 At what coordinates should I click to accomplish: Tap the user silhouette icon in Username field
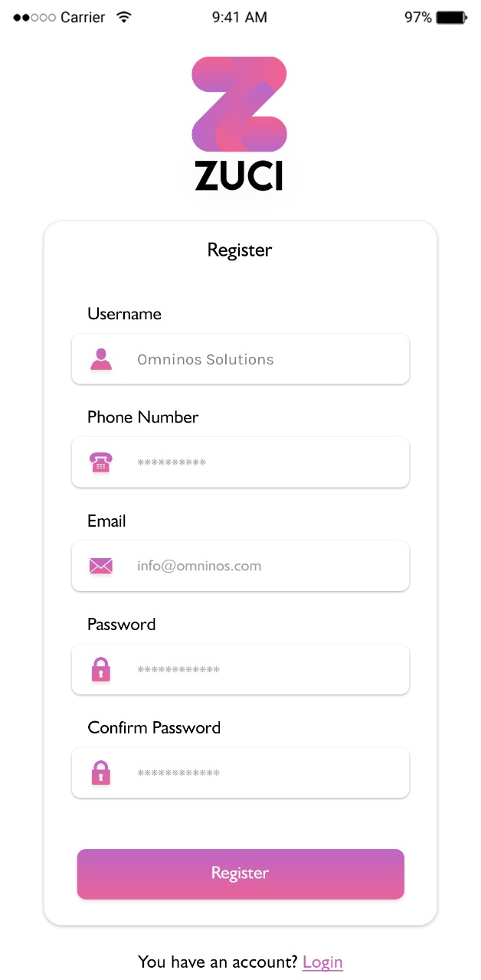[x=101, y=359]
